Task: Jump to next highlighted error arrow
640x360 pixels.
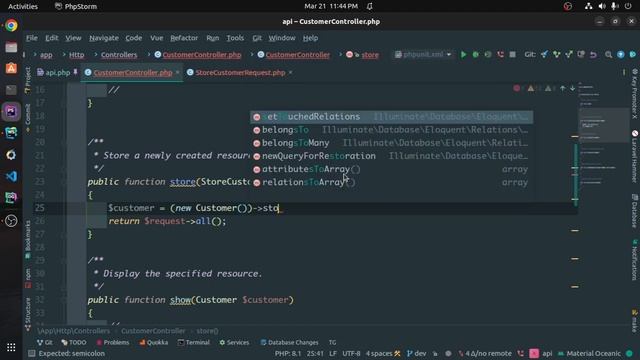Action: click(x=573, y=88)
